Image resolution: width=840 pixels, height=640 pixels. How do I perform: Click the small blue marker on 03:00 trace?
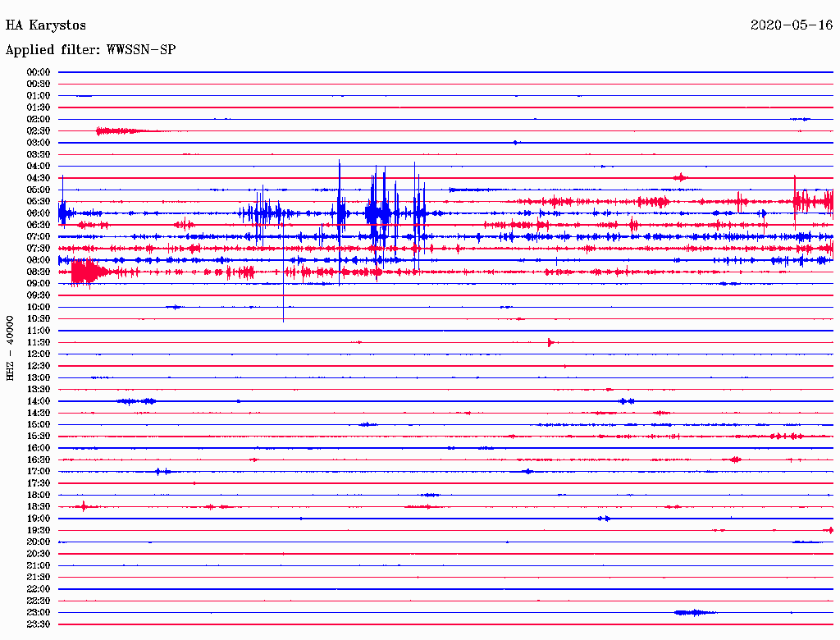tap(515, 143)
